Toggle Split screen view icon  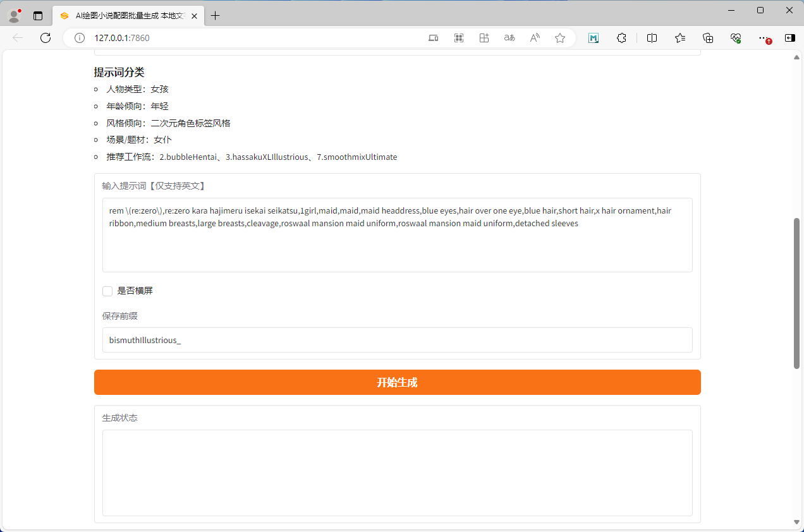tap(652, 38)
